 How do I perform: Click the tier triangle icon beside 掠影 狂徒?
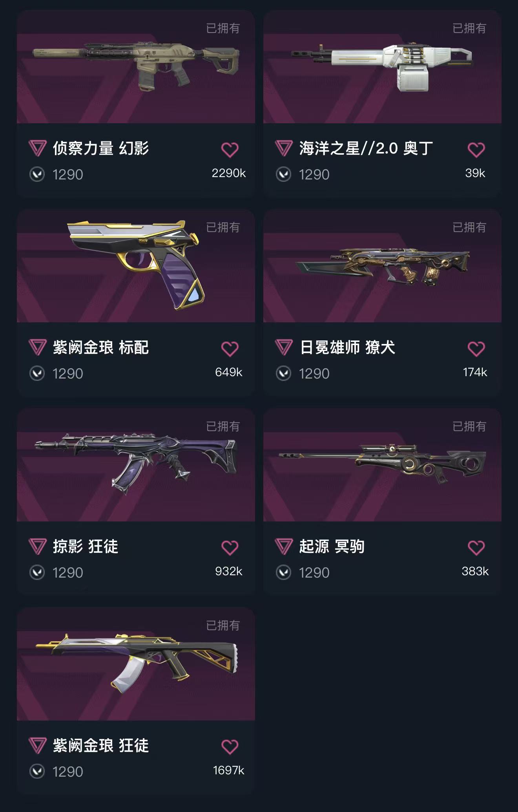(38, 547)
